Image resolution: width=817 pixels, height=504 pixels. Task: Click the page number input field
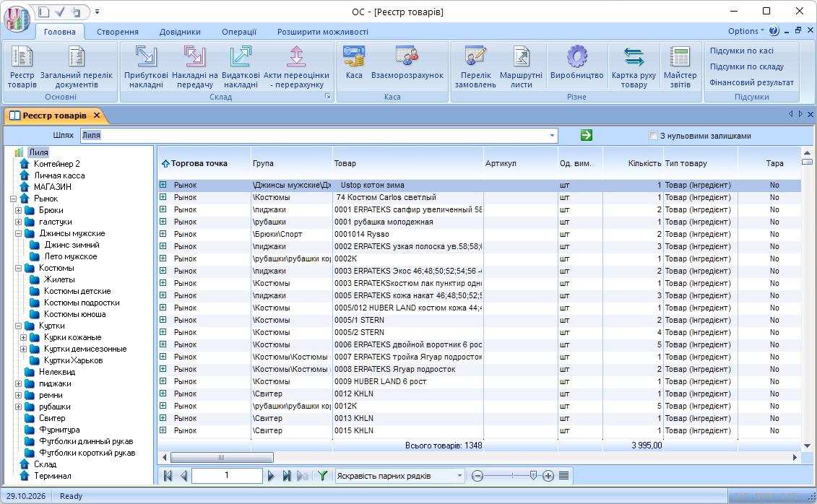[227, 475]
